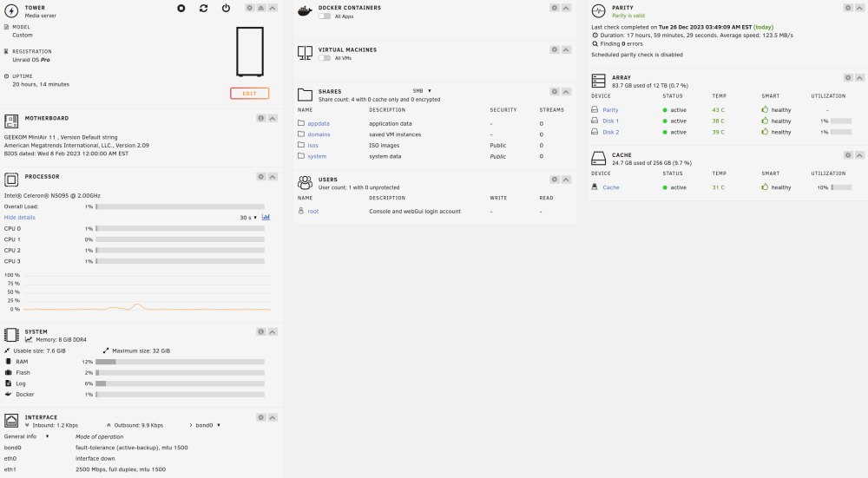Collapse the System panel
The height and width of the screenshot is (478, 868).
pos(273,332)
